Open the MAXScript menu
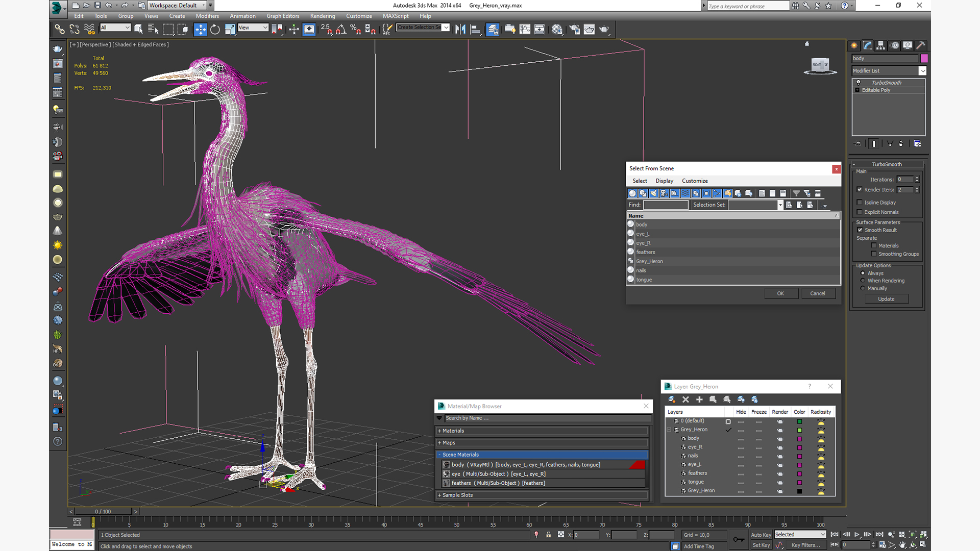This screenshot has width=980, height=551. click(x=396, y=16)
